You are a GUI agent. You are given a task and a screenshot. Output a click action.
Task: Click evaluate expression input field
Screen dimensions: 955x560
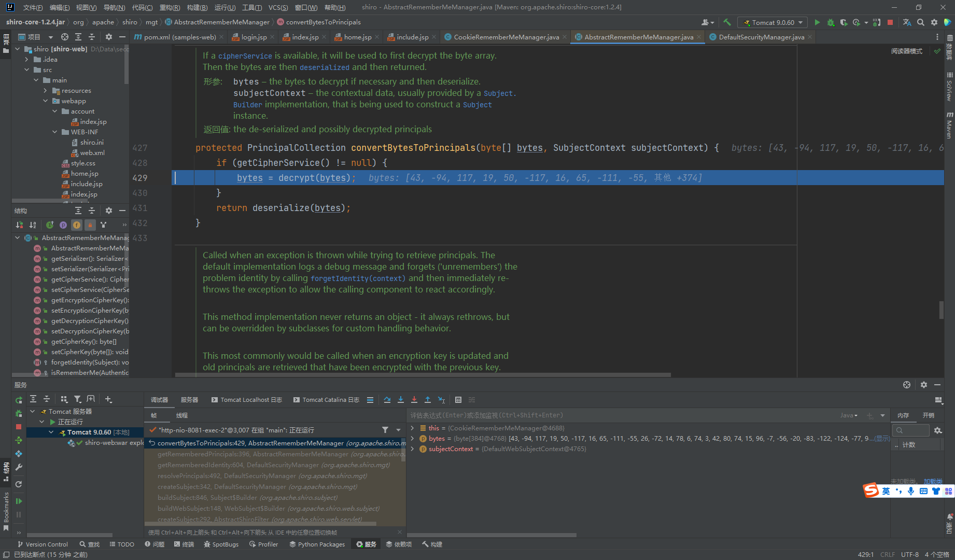tap(622, 415)
